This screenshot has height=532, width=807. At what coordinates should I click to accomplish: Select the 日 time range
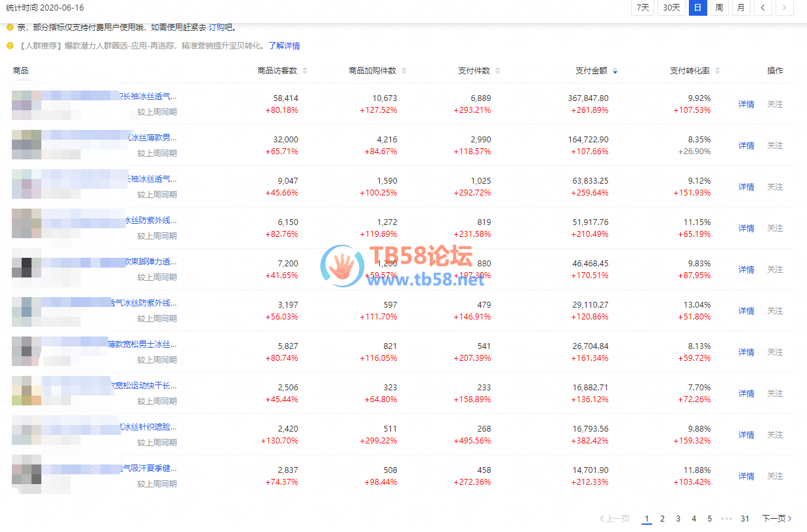pos(697,8)
